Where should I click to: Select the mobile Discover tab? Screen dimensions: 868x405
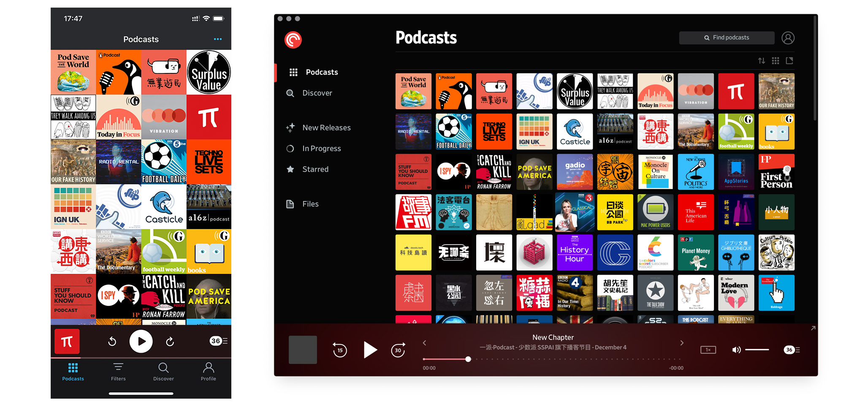(x=163, y=372)
